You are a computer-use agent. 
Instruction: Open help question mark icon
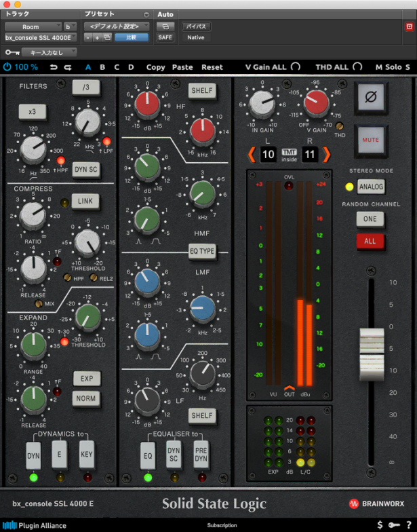click(x=408, y=525)
